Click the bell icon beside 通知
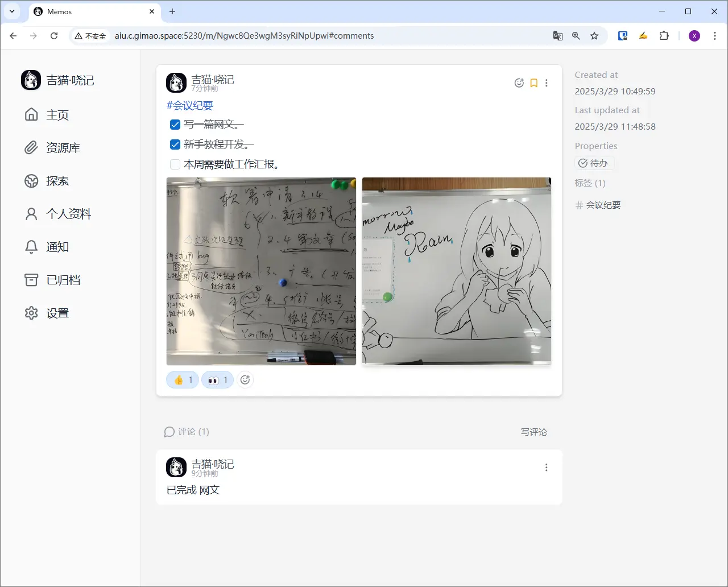Viewport: 728px width, 587px height. coord(31,247)
